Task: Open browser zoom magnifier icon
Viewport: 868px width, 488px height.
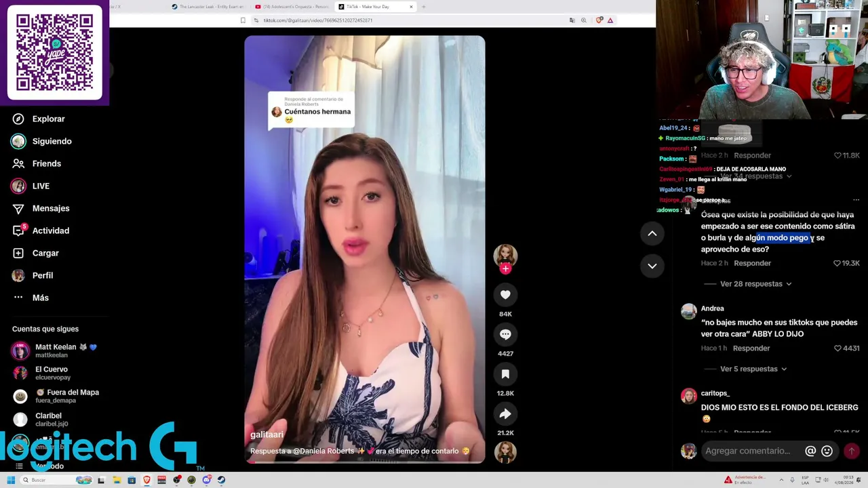Action: pos(584,20)
